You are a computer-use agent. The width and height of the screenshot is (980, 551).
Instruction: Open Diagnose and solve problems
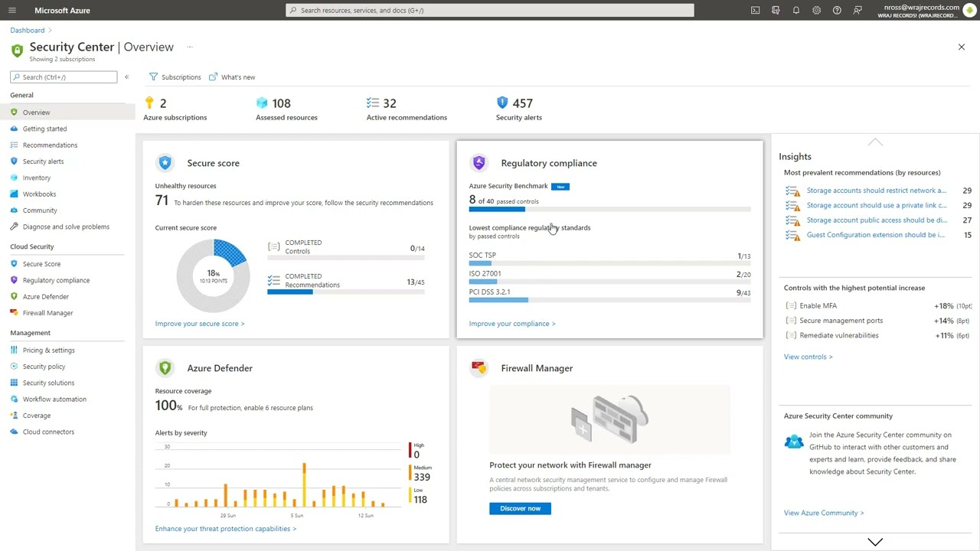coord(67,227)
